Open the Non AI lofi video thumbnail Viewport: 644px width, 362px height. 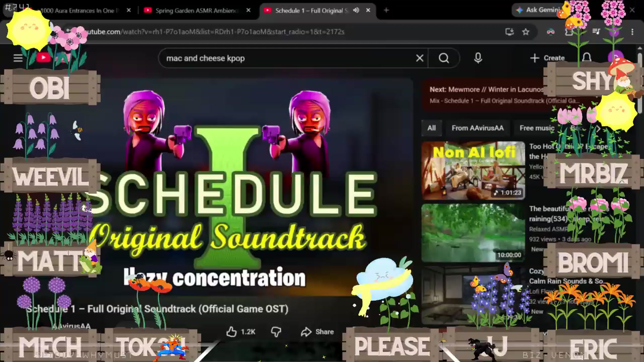[x=473, y=170]
